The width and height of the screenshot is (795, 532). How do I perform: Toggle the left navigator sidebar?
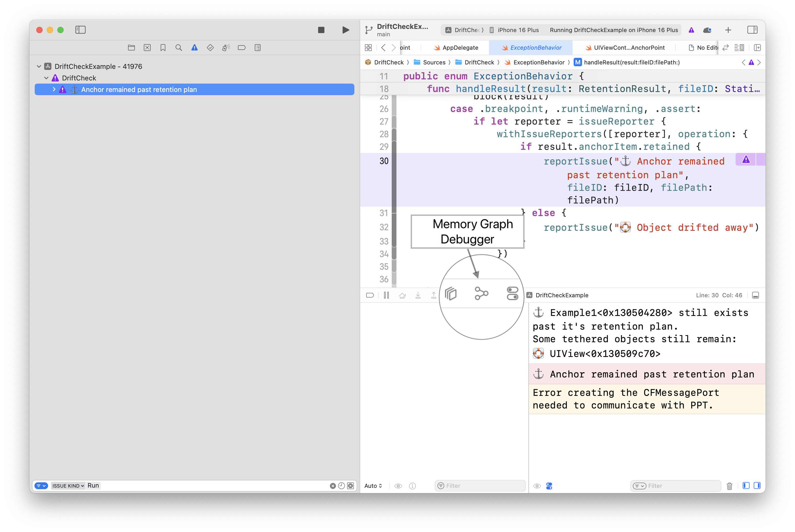tap(80, 30)
